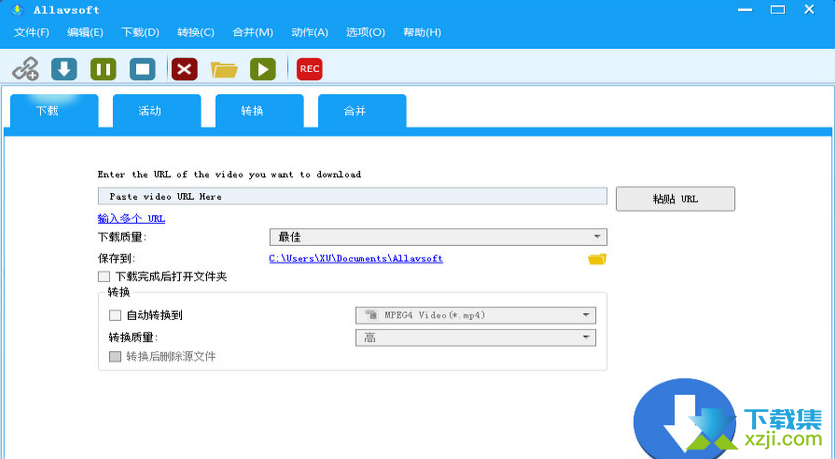Image resolution: width=835 pixels, height=459 pixels.
Task: Pause downloads using the green pause icon
Action: (x=103, y=69)
